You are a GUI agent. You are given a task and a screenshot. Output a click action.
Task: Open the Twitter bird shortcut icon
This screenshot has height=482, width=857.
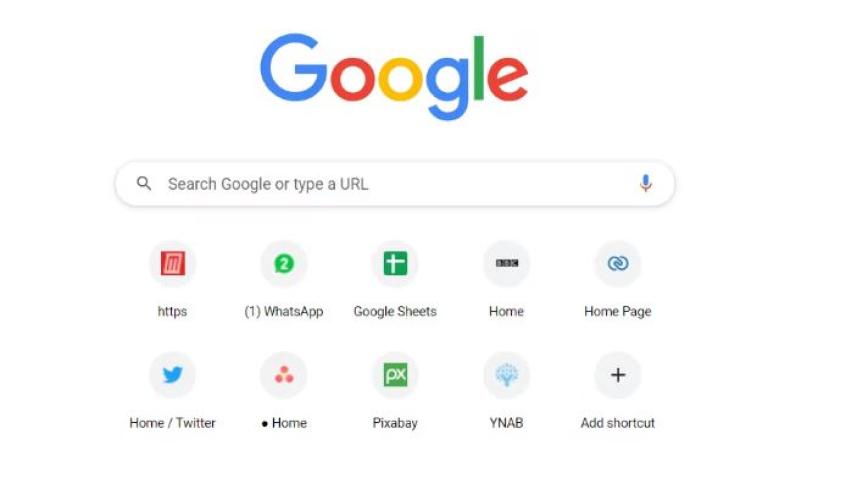click(173, 375)
